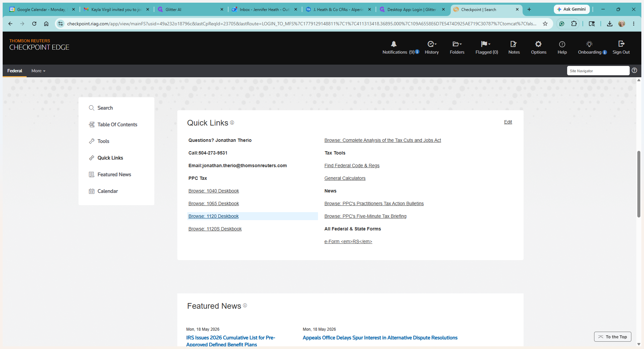The height and width of the screenshot is (349, 644).
Task: Open Browse: 1120S Deskbook link
Action: (215, 229)
